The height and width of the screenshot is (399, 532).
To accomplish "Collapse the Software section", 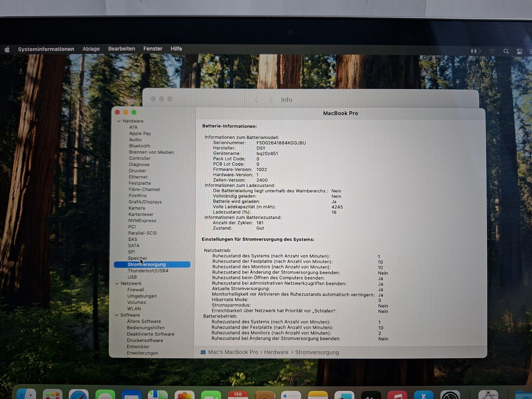I will click(117, 315).
